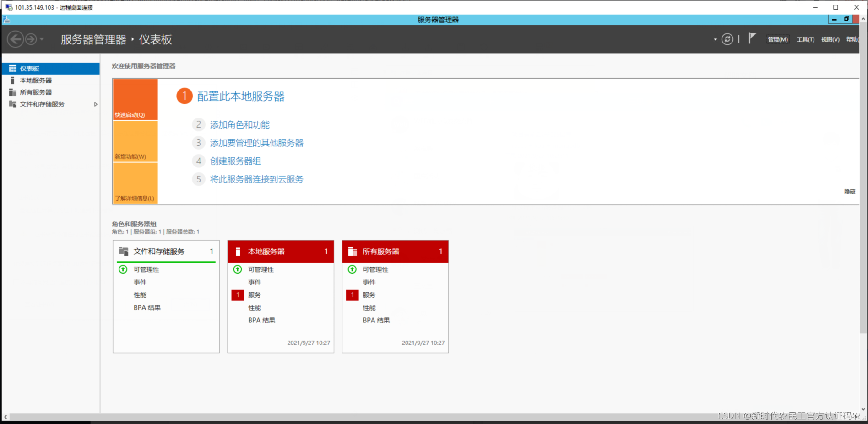Click 服务 in 所有服务器 tile
Image resolution: width=868 pixels, height=424 pixels.
click(x=369, y=295)
